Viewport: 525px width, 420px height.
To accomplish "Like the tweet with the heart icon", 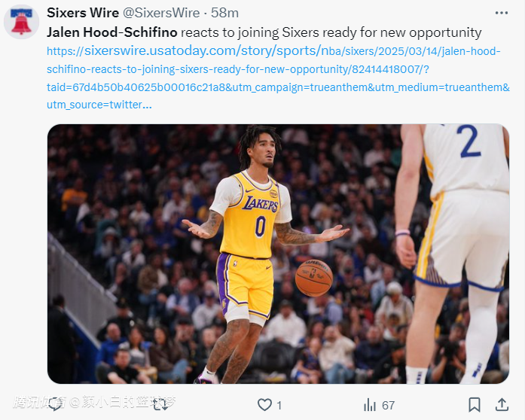I will point(264,405).
